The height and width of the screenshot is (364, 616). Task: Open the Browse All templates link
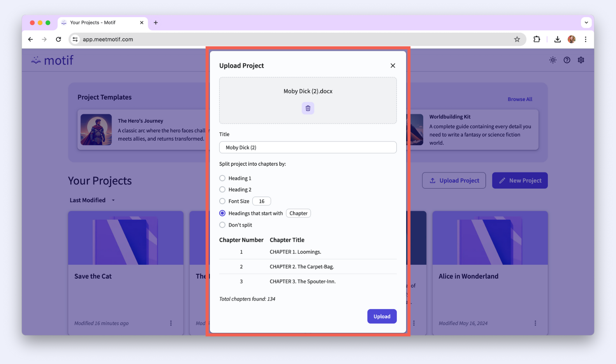tap(519, 99)
